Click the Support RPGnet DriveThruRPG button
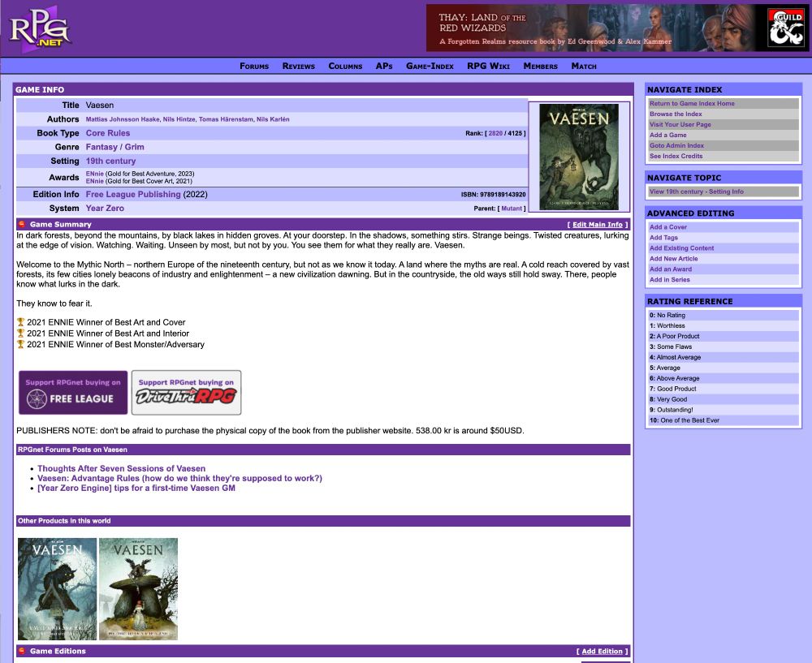The height and width of the screenshot is (663, 812). coord(187,392)
